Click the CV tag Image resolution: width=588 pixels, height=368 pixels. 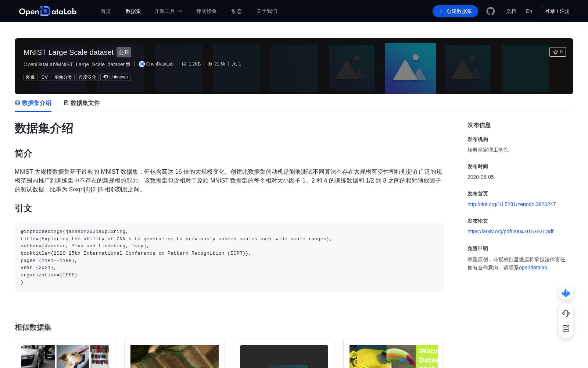[44, 77]
